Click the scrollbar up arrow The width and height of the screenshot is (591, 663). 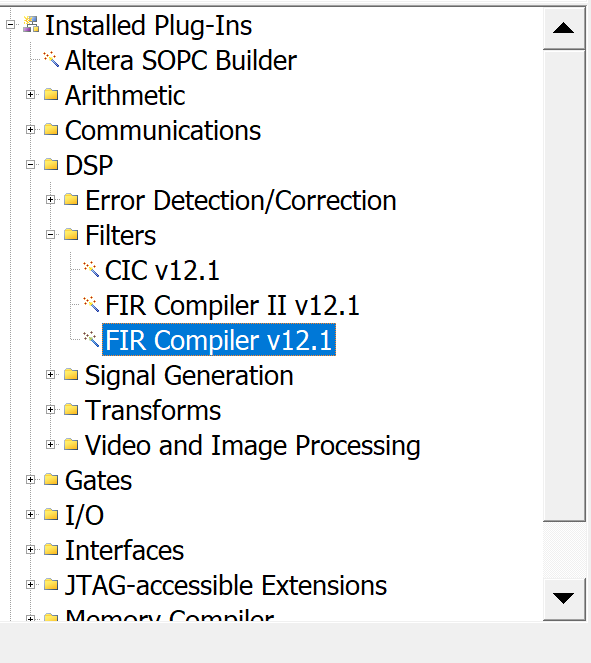click(563, 29)
